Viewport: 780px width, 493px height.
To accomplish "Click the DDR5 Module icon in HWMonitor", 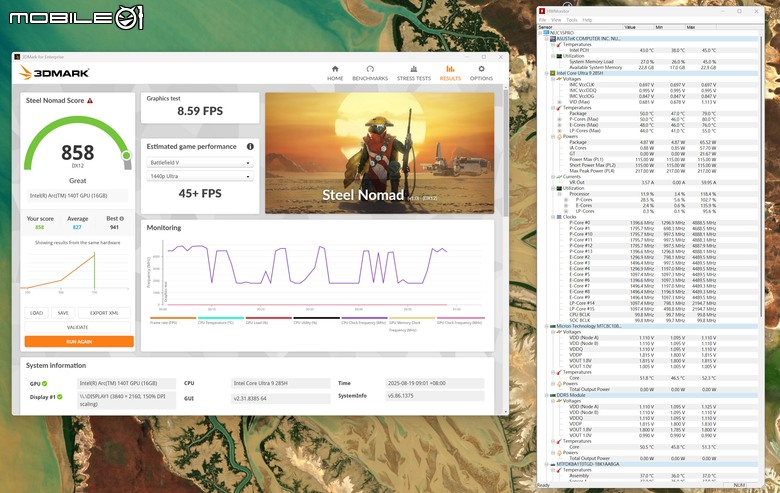I will coord(553,395).
